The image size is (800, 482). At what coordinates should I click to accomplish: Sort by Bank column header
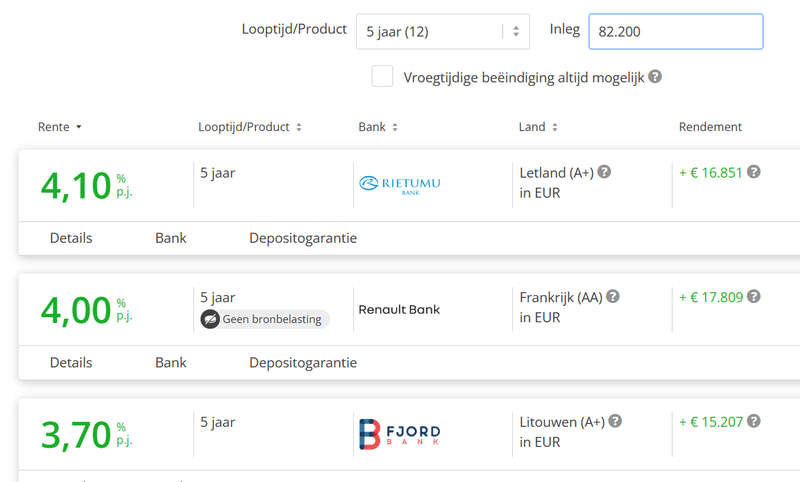pyautogui.click(x=378, y=127)
